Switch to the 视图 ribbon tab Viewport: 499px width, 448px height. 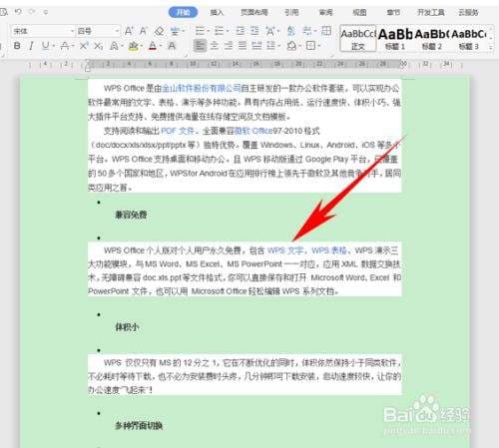359,12
